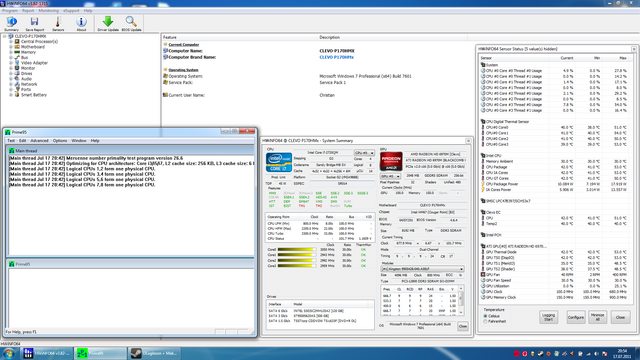The width and height of the screenshot is (640, 360).
Task: Click the Max column header in Sensor Status
Action: tap(622, 58)
